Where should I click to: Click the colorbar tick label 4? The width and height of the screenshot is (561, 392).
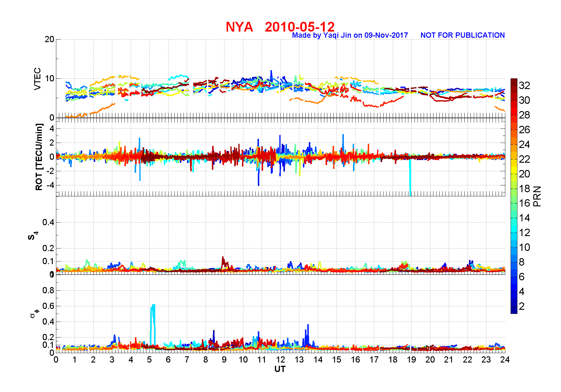point(522,291)
